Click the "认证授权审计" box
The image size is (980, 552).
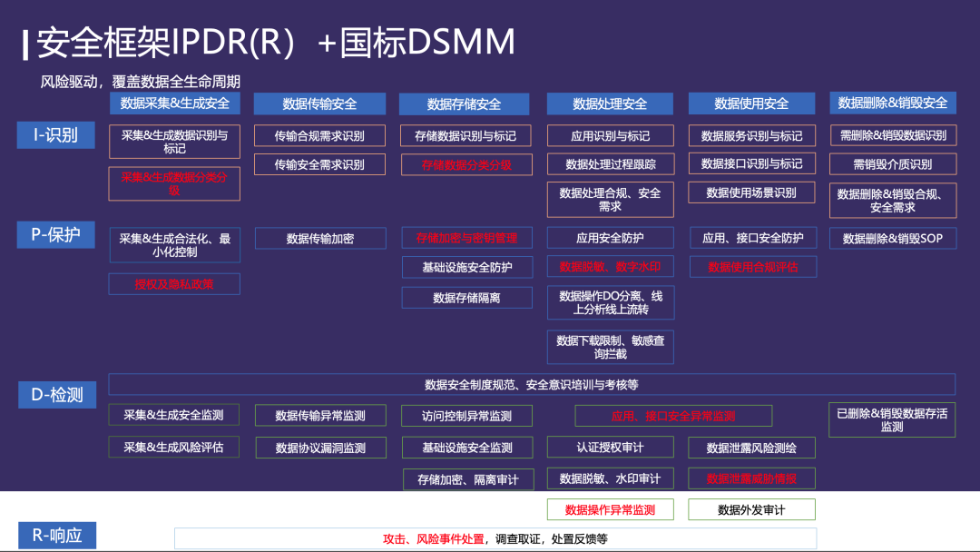[611, 447]
